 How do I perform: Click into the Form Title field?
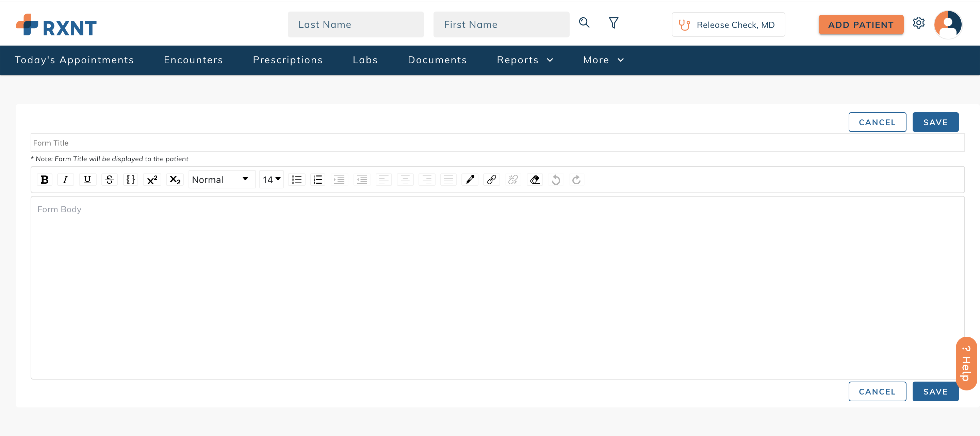coord(497,143)
